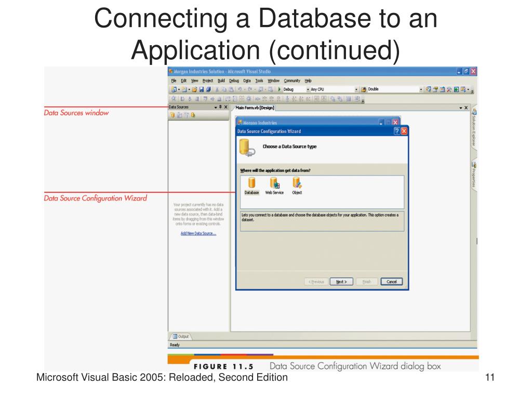Click Configure DataSet with Wizard icon

coord(187,115)
